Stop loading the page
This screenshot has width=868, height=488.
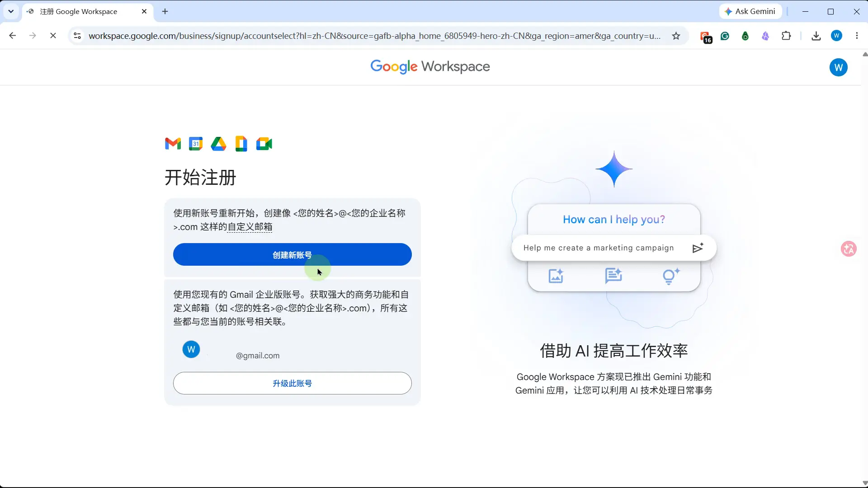tap(53, 36)
